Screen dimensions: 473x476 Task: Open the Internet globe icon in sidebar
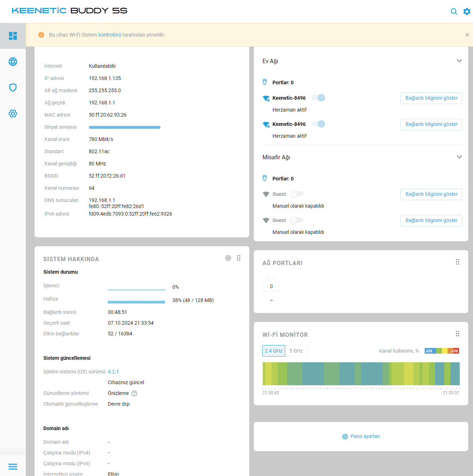coord(13,62)
